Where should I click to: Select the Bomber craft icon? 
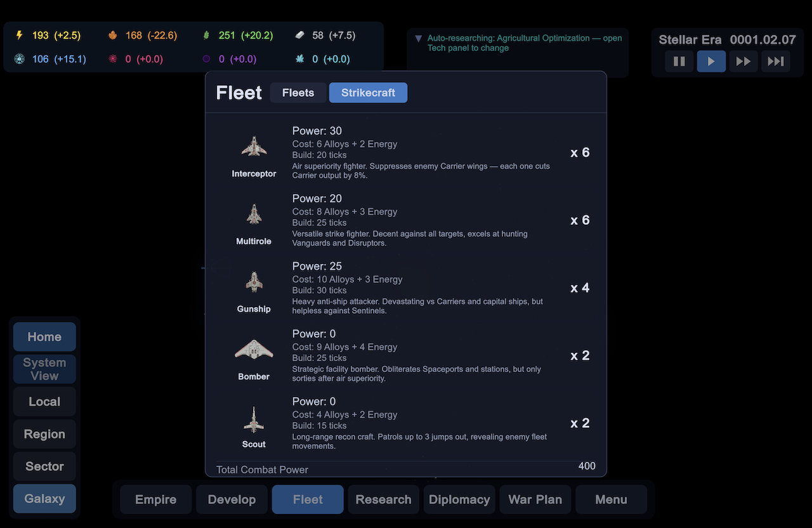coord(254,350)
